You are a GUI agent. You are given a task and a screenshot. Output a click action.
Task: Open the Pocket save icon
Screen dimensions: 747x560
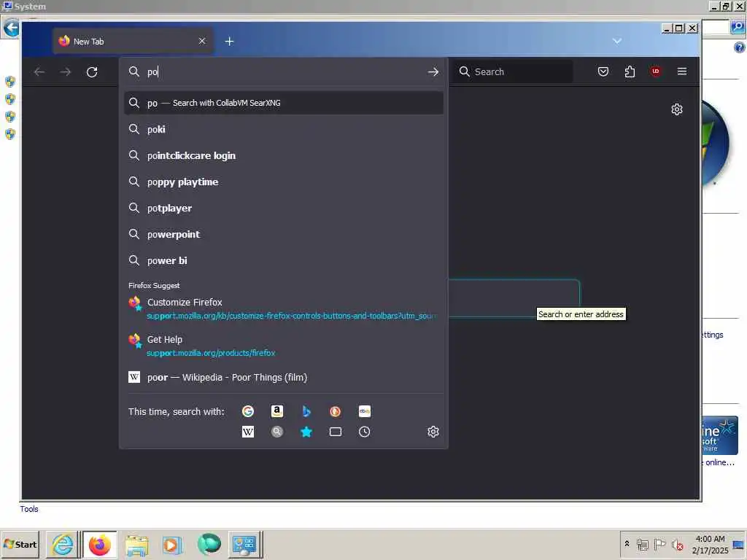603,71
